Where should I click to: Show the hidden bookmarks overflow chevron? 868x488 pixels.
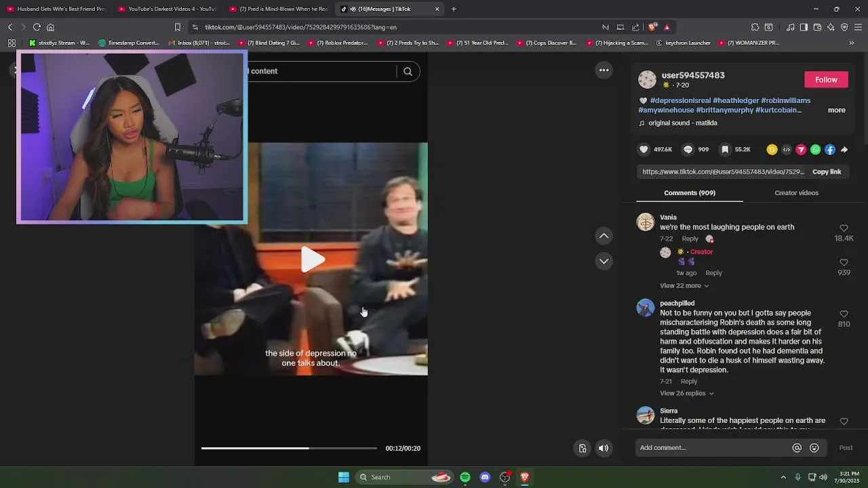click(x=851, y=43)
